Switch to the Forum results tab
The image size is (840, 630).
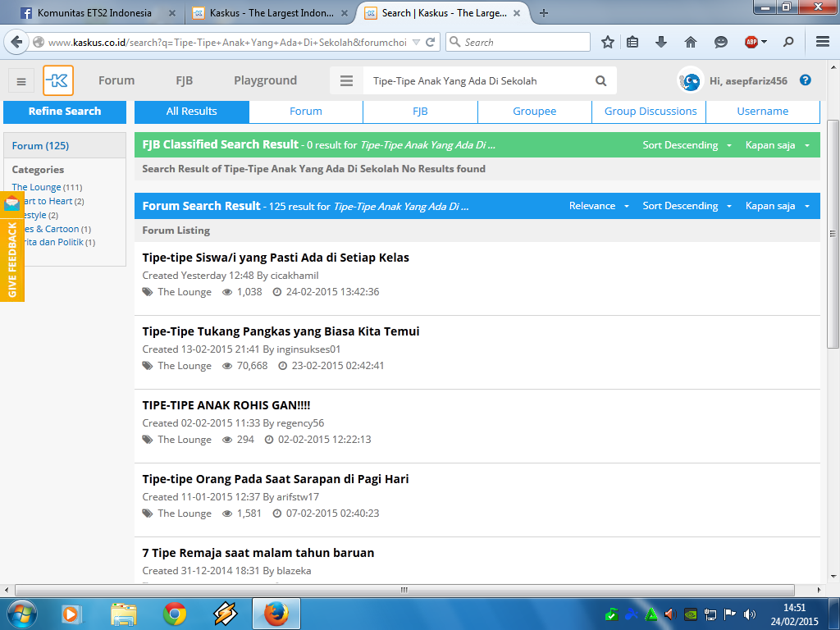306,112
